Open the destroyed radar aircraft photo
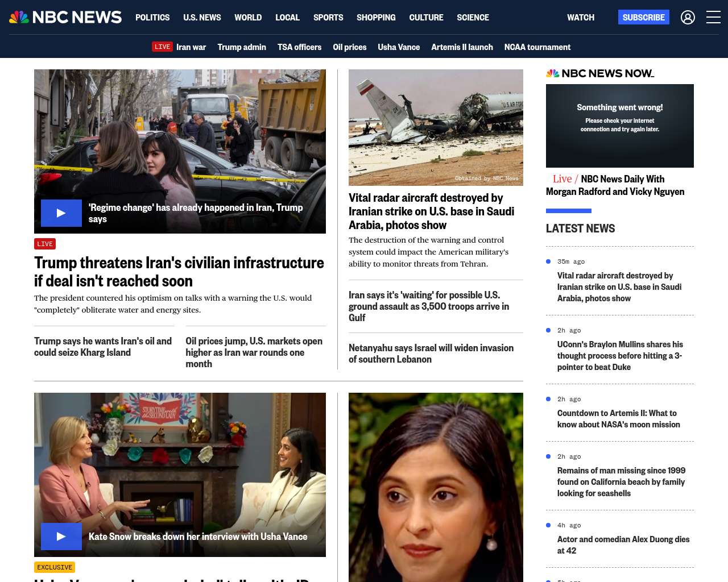 436,127
